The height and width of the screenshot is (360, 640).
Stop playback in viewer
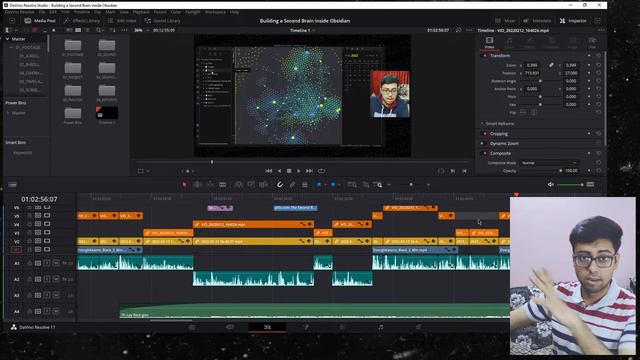click(289, 171)
